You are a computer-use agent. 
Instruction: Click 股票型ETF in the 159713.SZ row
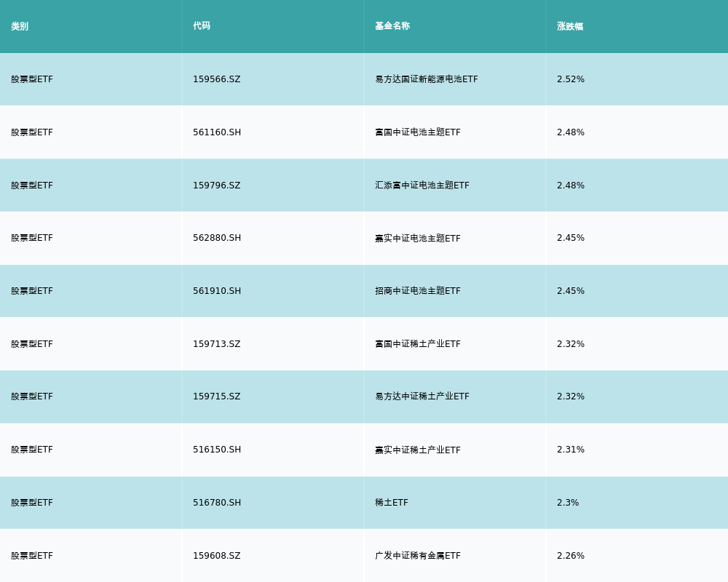click(32, 344)
